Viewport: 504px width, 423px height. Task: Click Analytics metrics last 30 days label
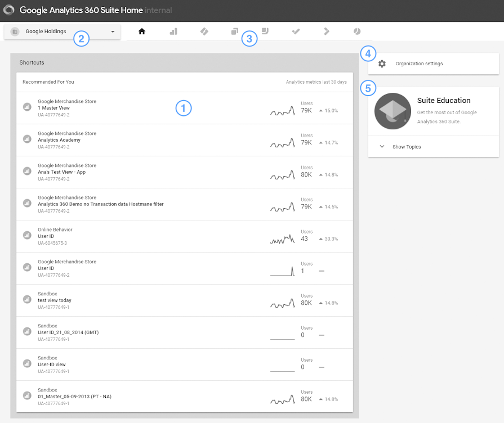pos(316,82)
